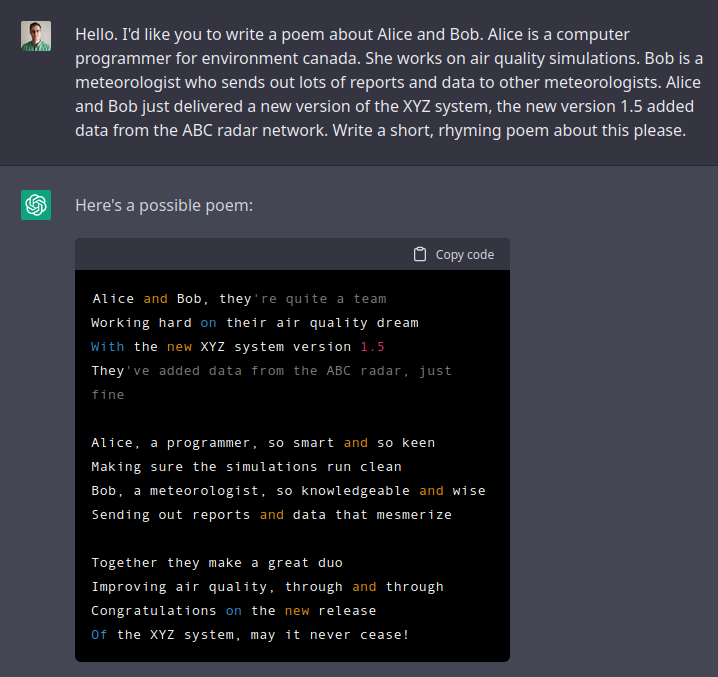The height and width of the screenshot is (677, 718).
Task: Click 'environment canada' in the user prompt
Action: [281, 59]
